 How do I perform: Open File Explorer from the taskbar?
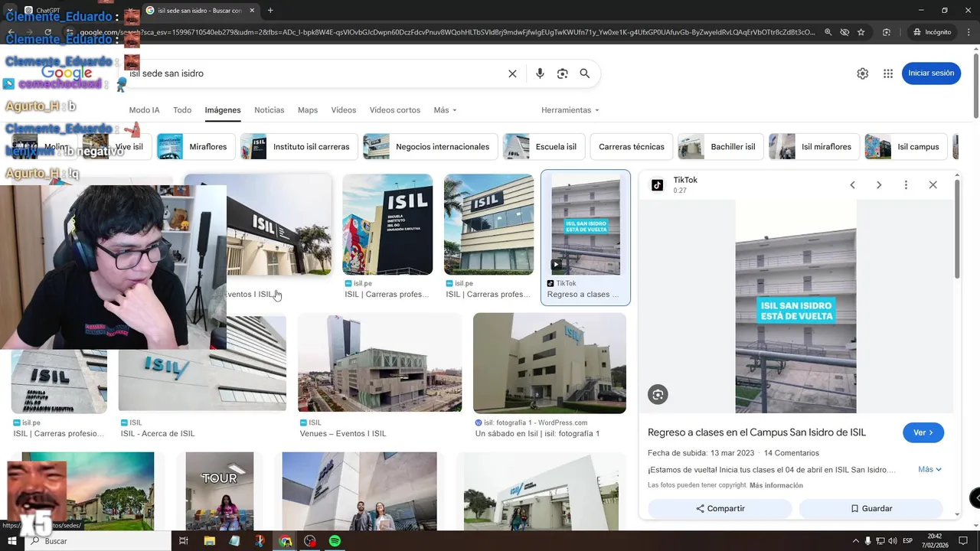209,541
